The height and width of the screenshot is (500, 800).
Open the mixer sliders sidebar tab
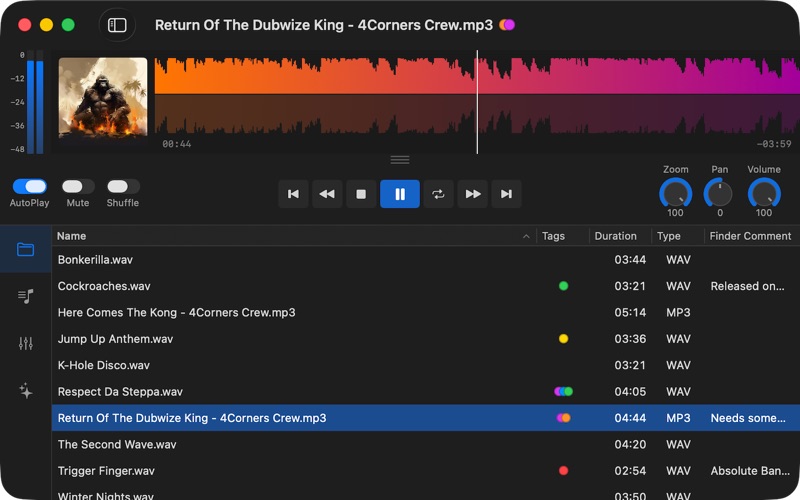click(x=26, y=343)
